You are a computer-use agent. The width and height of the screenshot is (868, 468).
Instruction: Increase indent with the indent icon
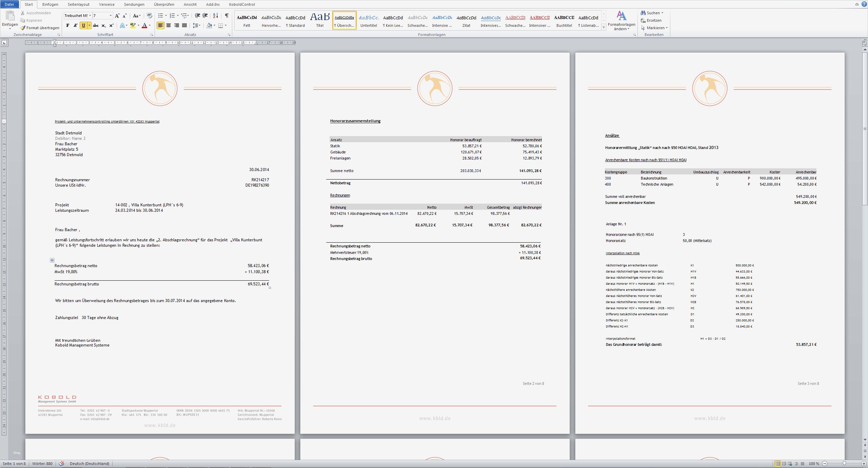coord(205,16)
